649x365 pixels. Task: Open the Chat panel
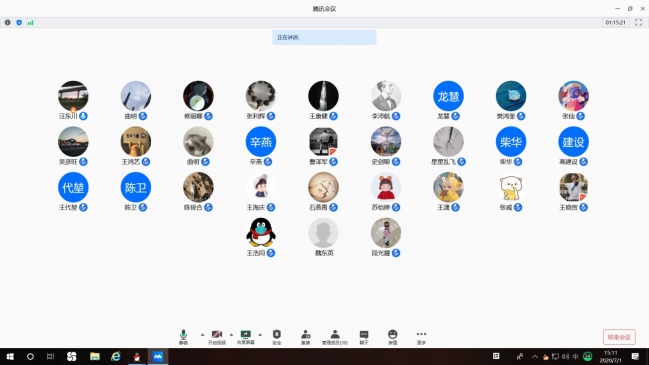click(364, 337)
